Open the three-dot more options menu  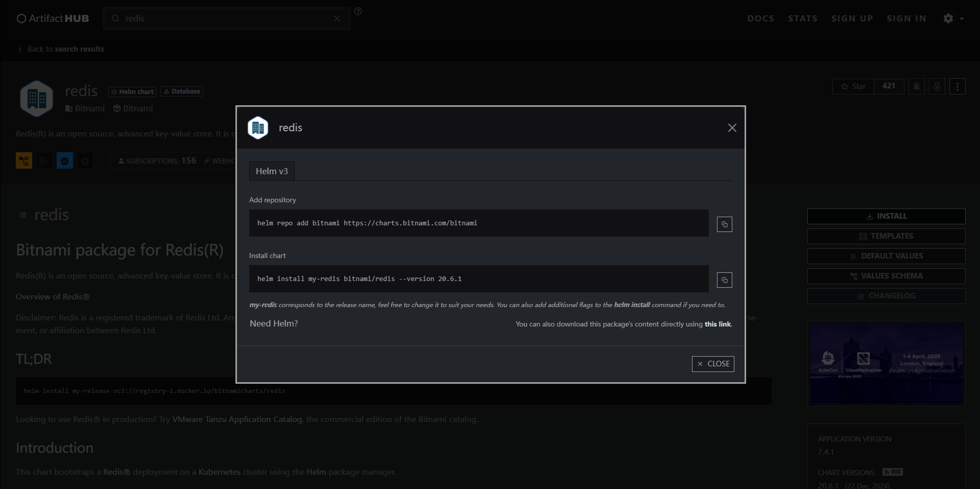click(x=957, y=86)
